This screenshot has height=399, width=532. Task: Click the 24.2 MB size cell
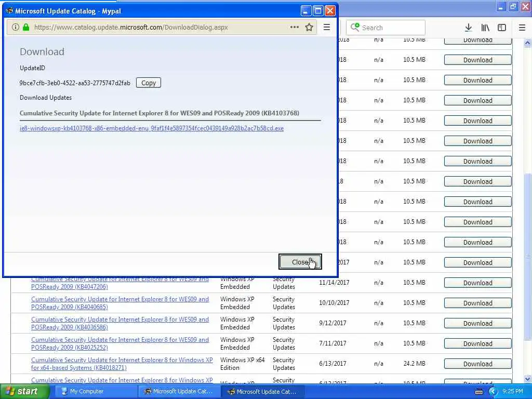(x=414, y=363)
